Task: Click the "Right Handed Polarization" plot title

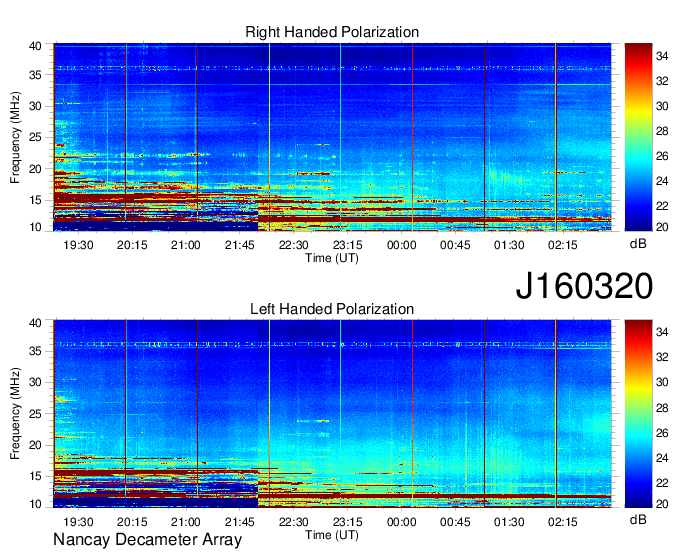Action: coord(332,32)
